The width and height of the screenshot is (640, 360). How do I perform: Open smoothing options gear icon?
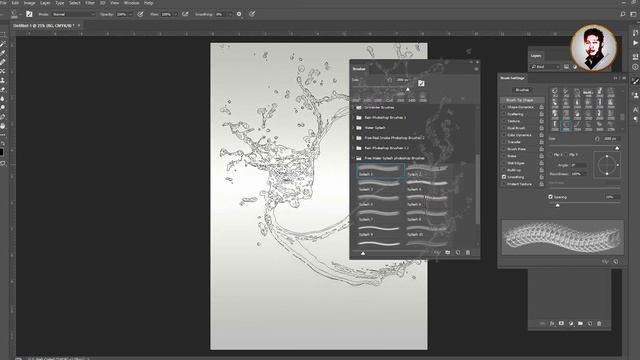[x=239, y=14]
